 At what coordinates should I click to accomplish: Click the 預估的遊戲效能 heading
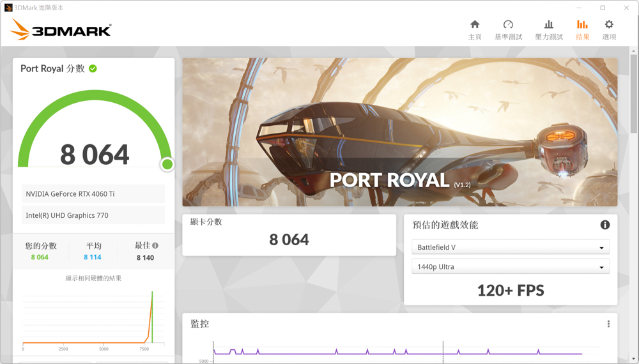[x=445, y=225]
